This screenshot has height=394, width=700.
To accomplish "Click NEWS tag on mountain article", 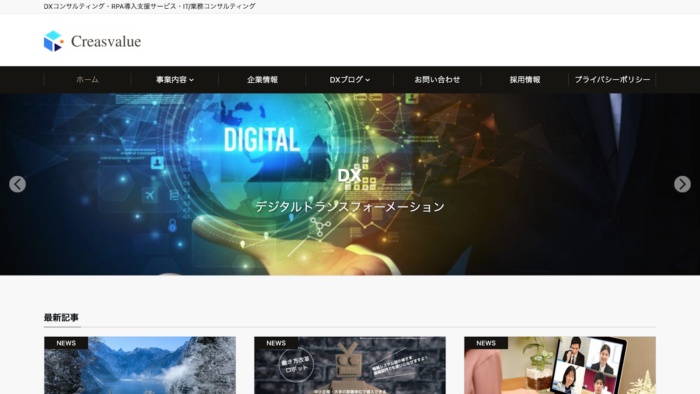I will tap(66, 343).
